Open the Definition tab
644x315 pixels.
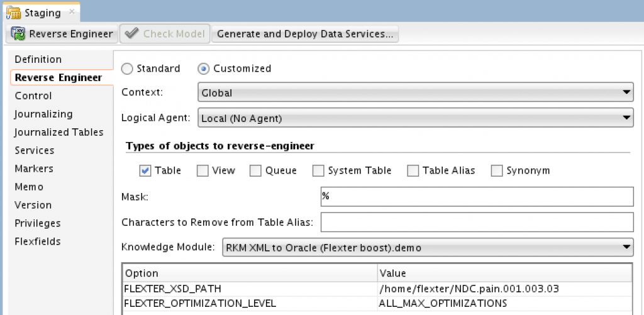coord(38,60)
